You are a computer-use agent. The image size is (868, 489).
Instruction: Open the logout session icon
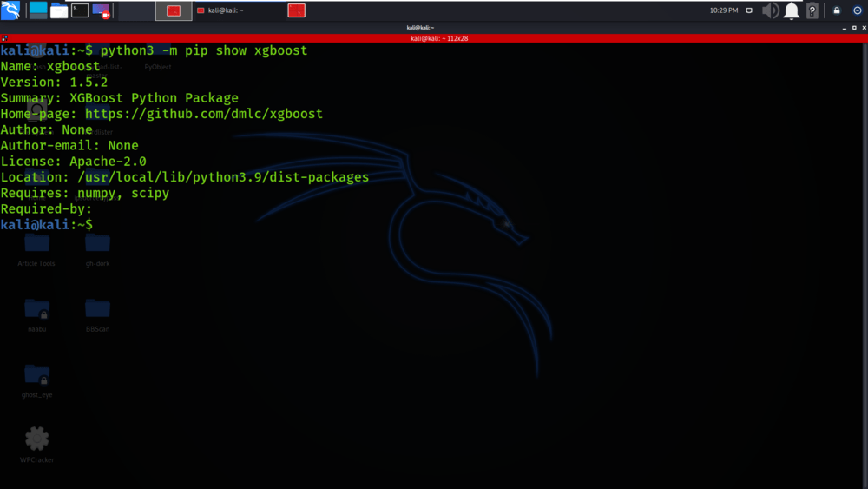pos(858,10)
